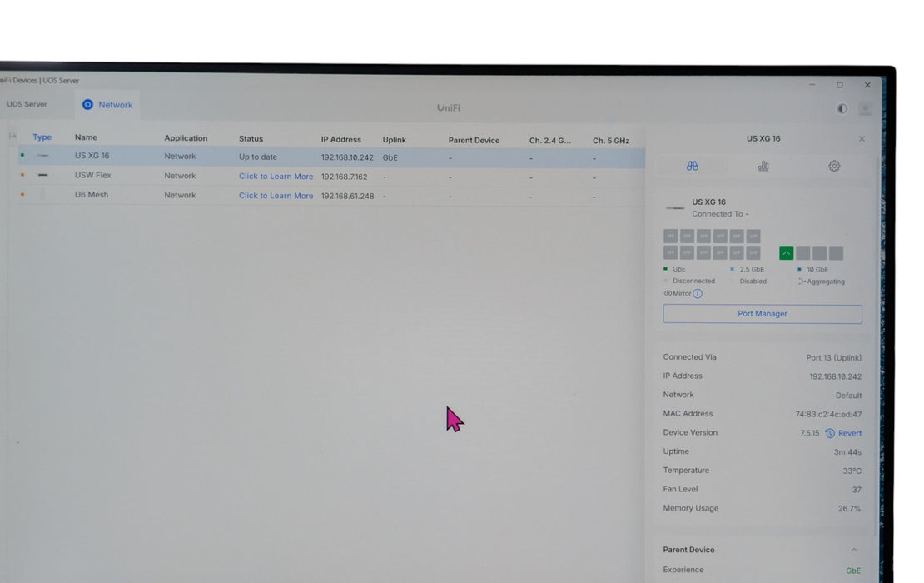Click the USW Flex row device icon
924x583 pixels.
(x=42, y=175)
